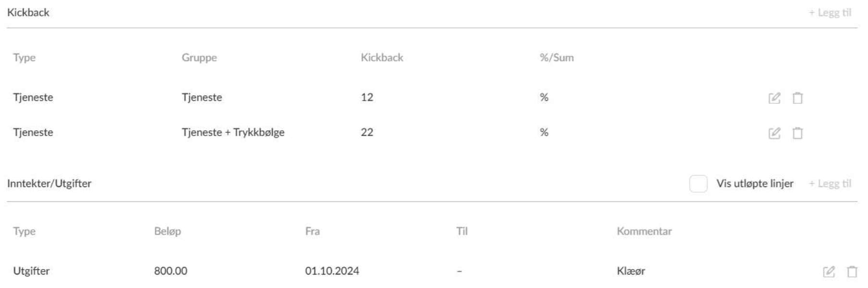
Task: Select the kickback value 22
Action: (367, 132)
